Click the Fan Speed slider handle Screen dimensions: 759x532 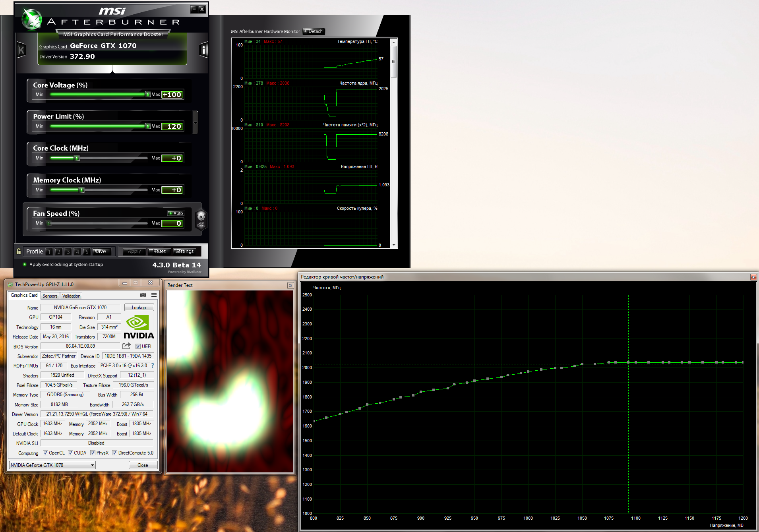pos(49,223)
